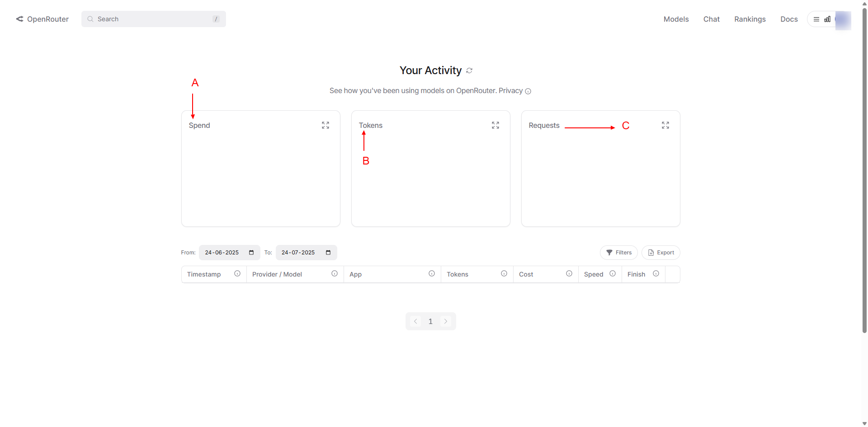
Task: Open the account hamburger menu
Action: (816, 19)
